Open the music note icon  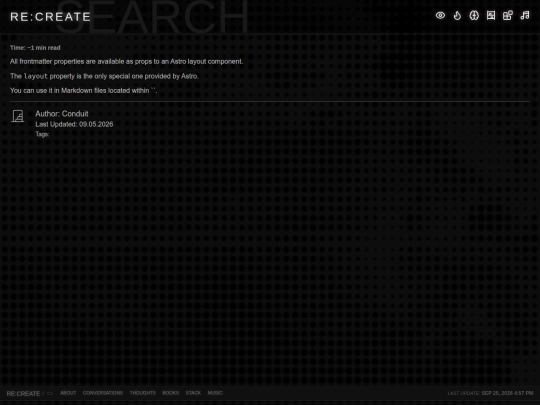pyautogui.click(x=525, y=15)
